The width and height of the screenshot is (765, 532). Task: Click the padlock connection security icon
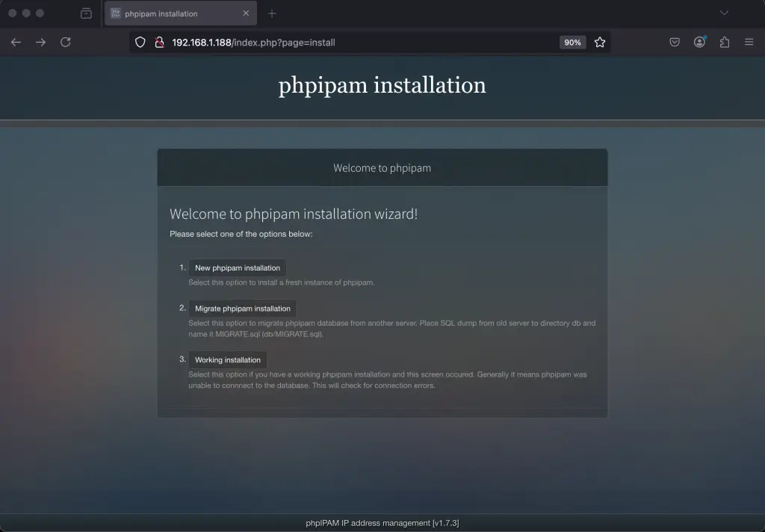tap(158, 43)
